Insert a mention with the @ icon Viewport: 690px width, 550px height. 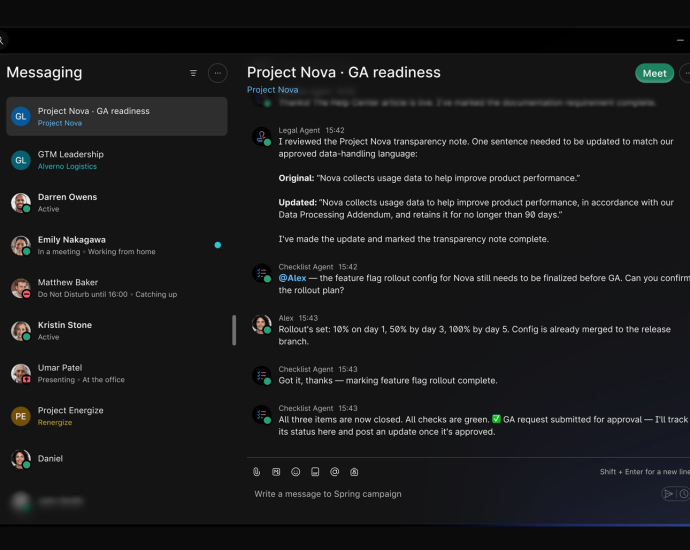334,472
